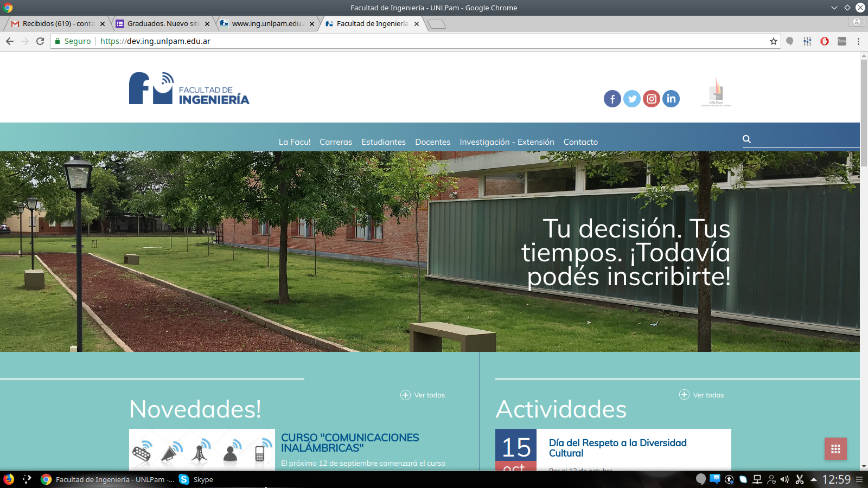Image resolution: width=868 pixels, height=488 pixels.
Task: Click the site search magnifier icon
Action: [746, 139]
